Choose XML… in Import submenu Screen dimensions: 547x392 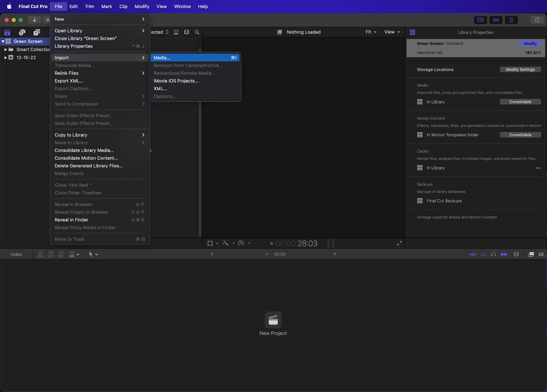195,89
